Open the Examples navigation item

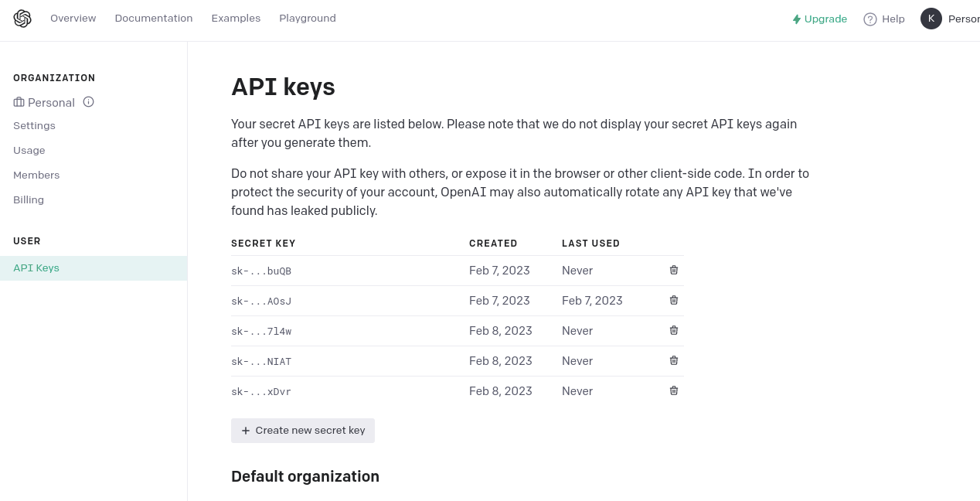[x=236, y=19]
